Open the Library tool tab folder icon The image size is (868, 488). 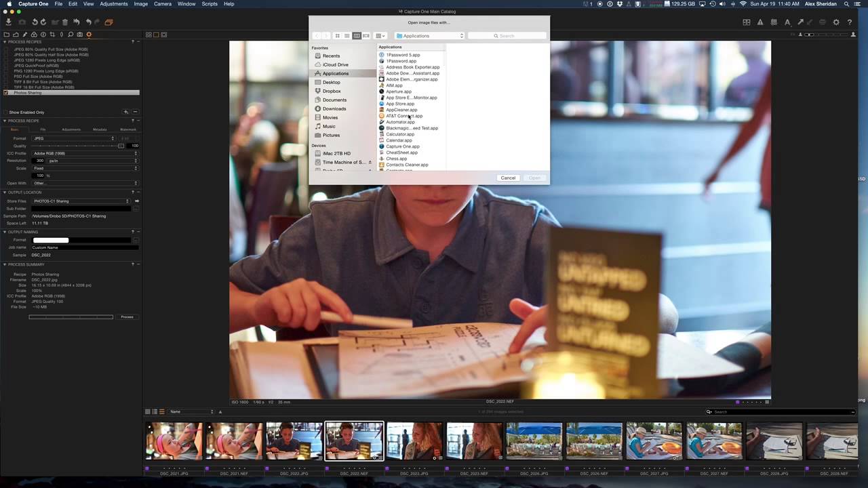coord(7,35)
